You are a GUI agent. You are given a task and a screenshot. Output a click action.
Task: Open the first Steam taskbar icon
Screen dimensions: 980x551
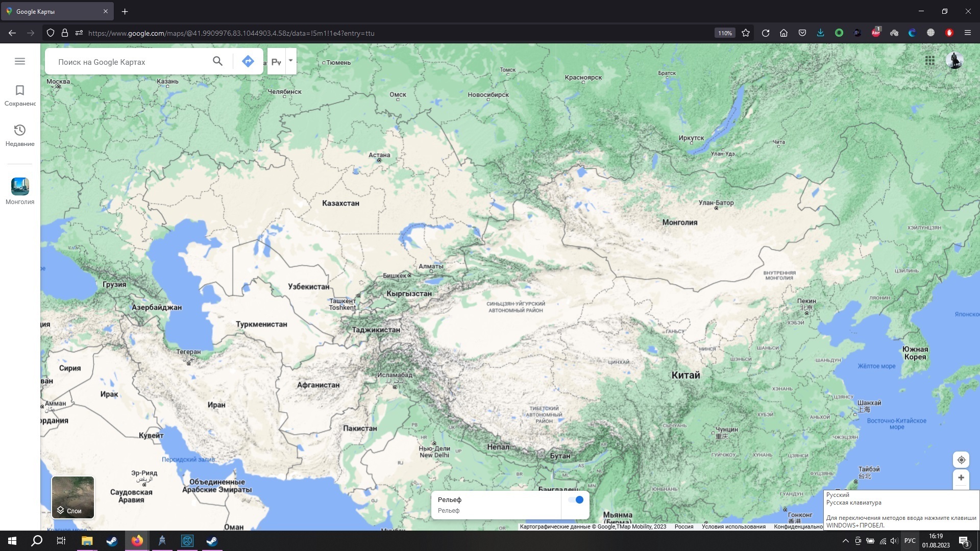coord(112,541)
